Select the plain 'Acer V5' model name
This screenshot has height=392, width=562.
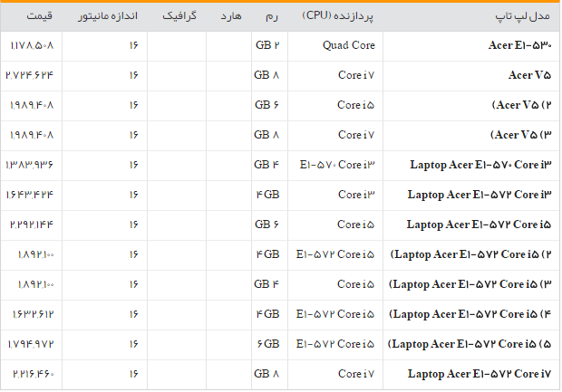(x=529, y=75)
